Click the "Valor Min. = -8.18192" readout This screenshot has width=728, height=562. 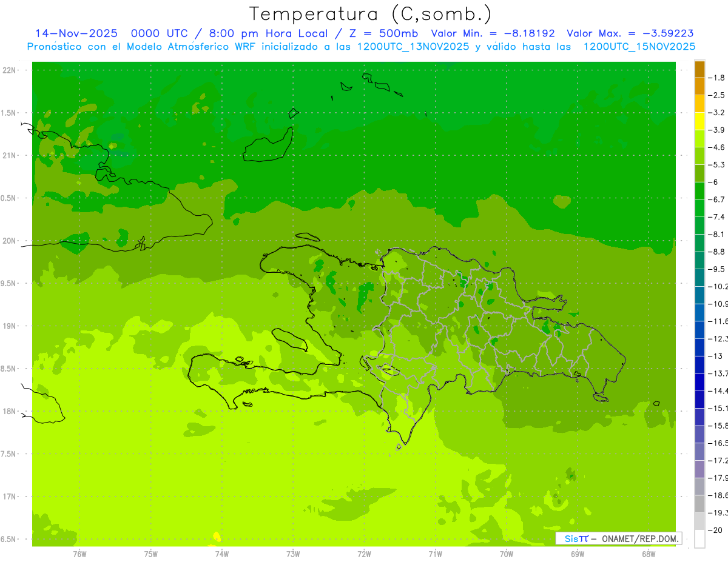(493, 33)
